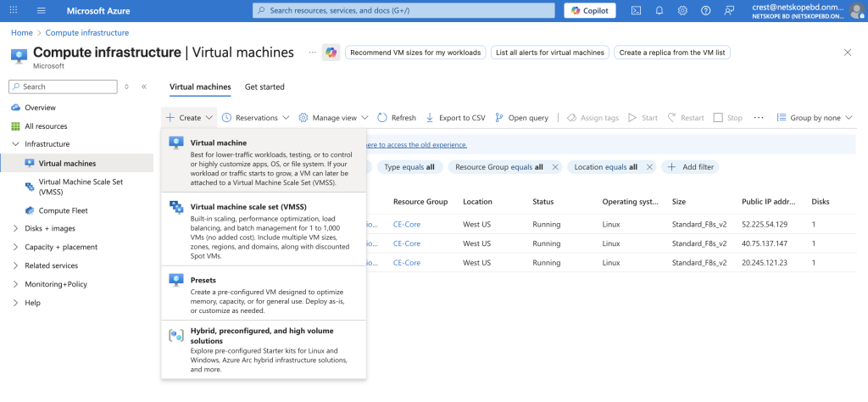
Task: Click the Copilot icon beside the page title
Action: click(331, 52)
